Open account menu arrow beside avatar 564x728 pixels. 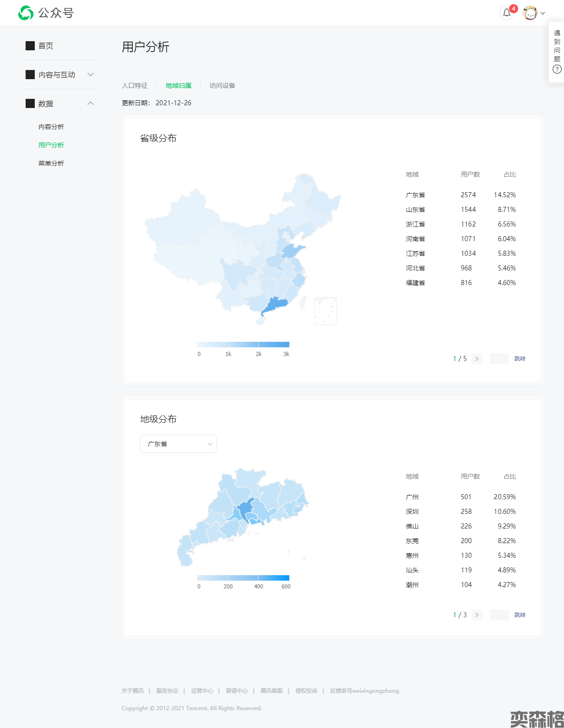coord(543,13)
